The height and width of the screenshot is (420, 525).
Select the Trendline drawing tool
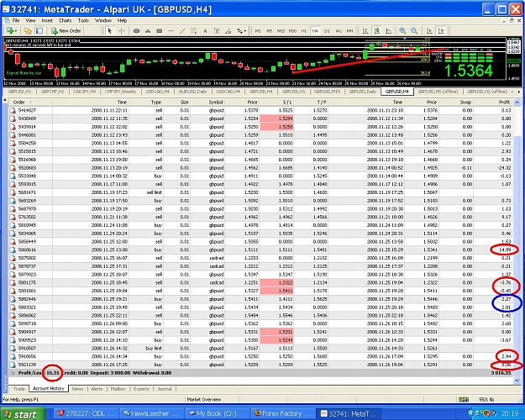pyautogui.click(x=182, y=31)
